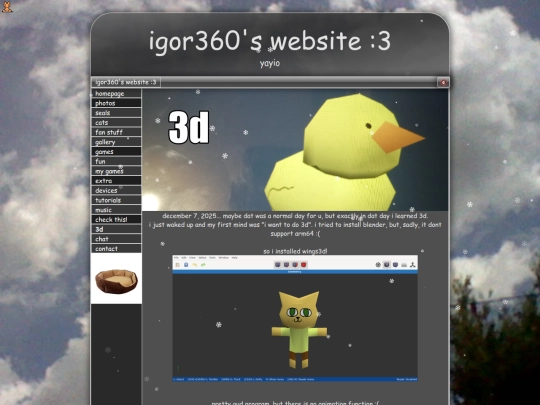Image resolution: width=540 pixels, height=405 pixels.
Task: Open the seals page from the sidebar
Action: [x=116, y=113]
